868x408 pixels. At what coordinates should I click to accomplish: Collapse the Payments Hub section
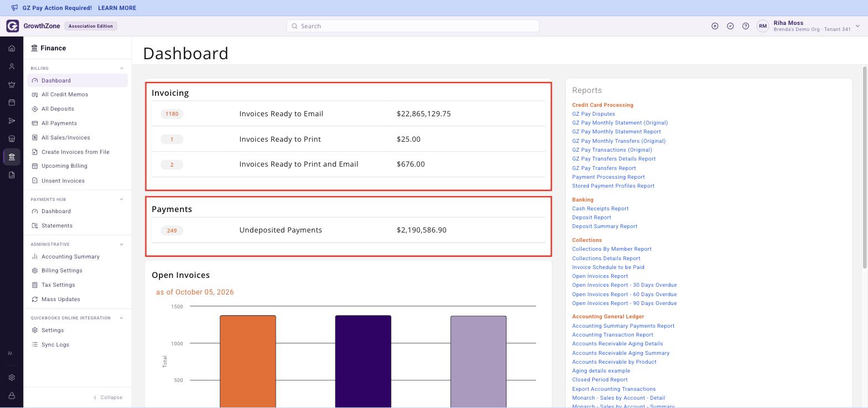point(122,199)
